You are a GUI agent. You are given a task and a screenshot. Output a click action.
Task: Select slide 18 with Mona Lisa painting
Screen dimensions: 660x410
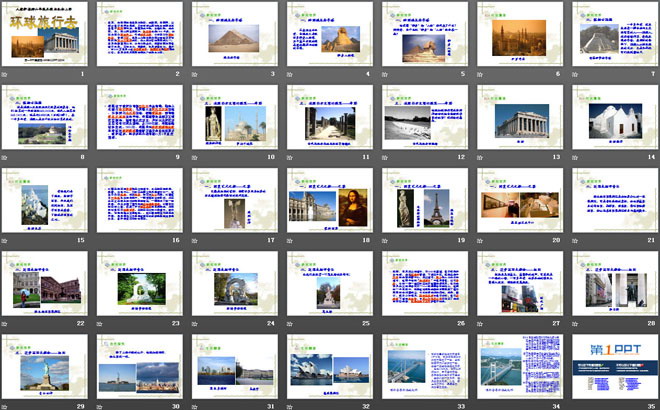tap(330, 200)
